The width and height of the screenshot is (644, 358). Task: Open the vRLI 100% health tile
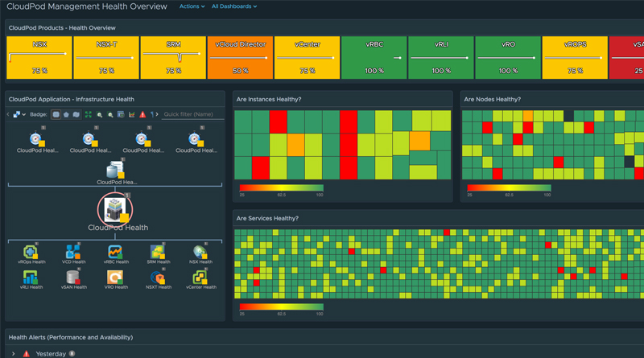(441, 57)
